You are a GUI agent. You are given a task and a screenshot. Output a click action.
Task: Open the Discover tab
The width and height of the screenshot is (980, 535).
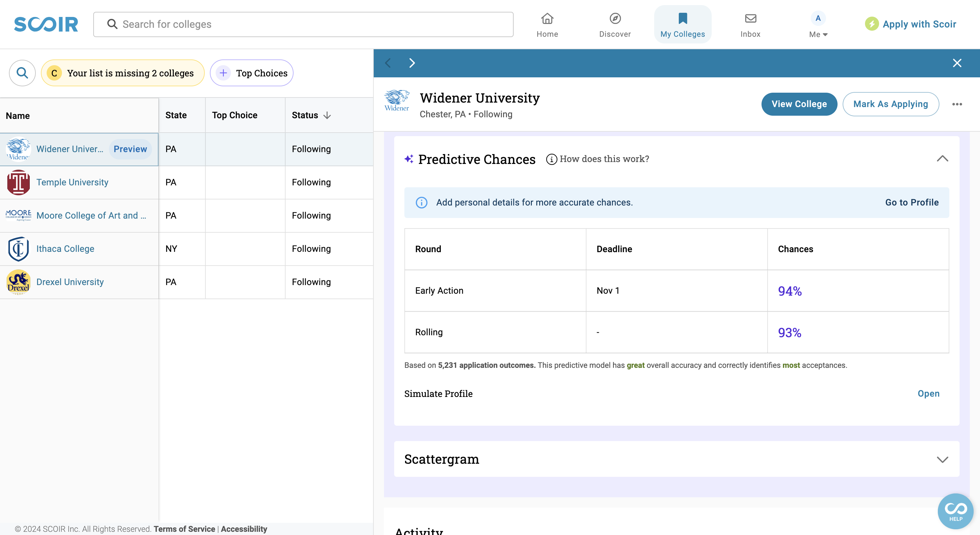(x=615, y=25)
